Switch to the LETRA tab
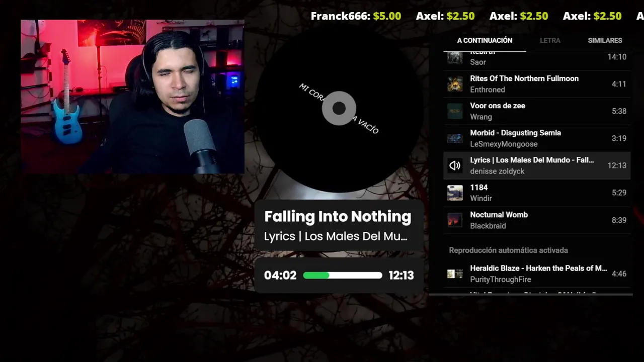The image size is (644, 362). [550, 40]
